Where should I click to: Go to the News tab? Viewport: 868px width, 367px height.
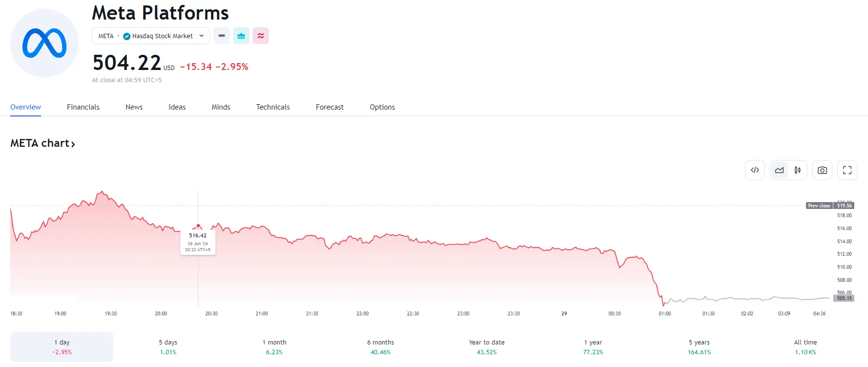134,107
